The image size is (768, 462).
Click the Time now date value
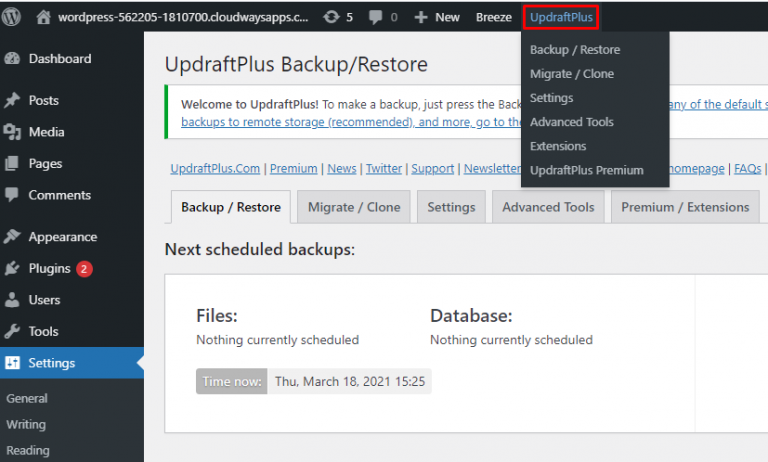pyautogui.click(x=350, y=382)
